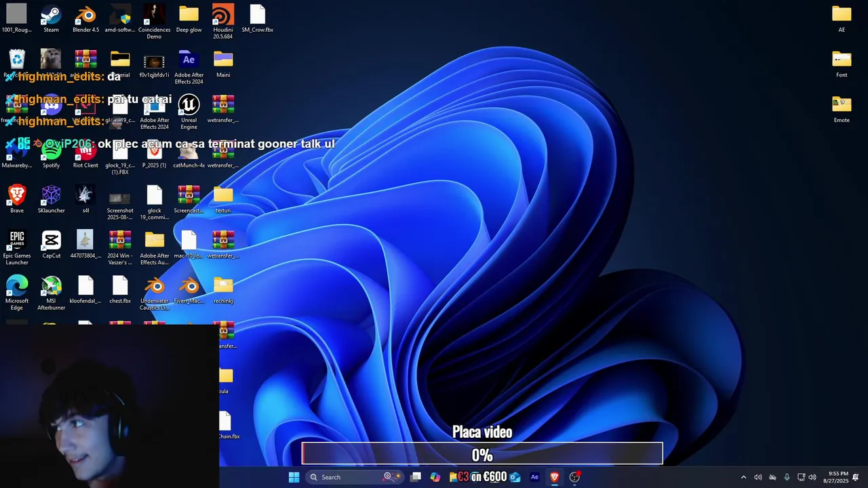Select the Deep glow folder

[x=189, y=19]
